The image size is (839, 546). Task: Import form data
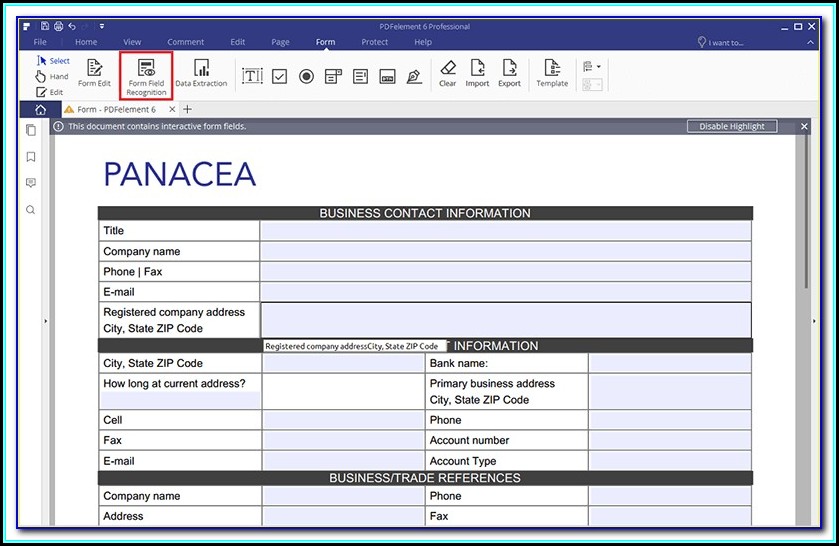pos(477,73)
